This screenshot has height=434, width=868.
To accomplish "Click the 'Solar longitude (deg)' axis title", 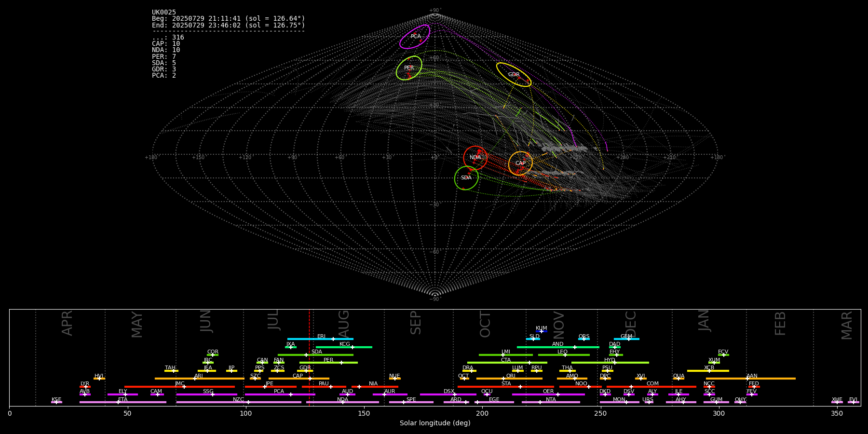I will (435, 423).
